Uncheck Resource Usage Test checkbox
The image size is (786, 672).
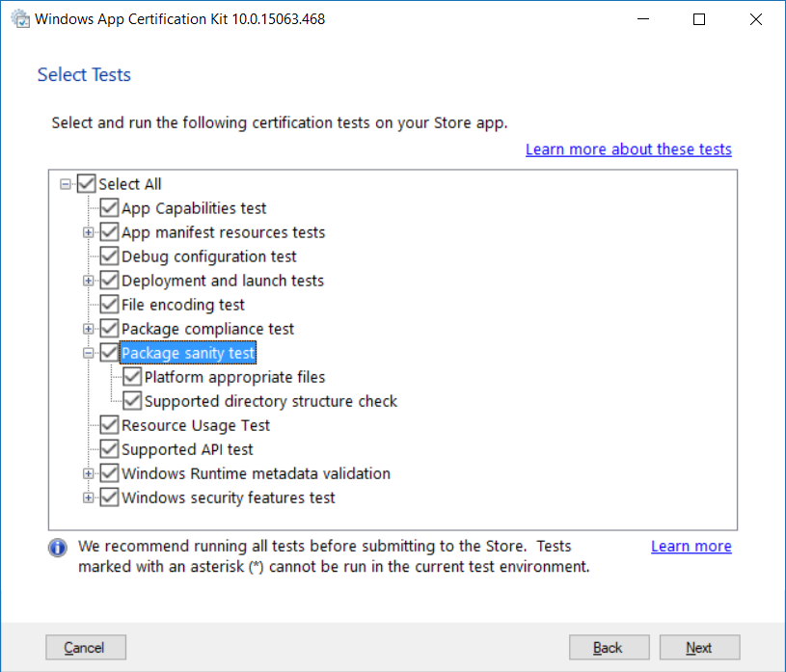coord(109,425)
